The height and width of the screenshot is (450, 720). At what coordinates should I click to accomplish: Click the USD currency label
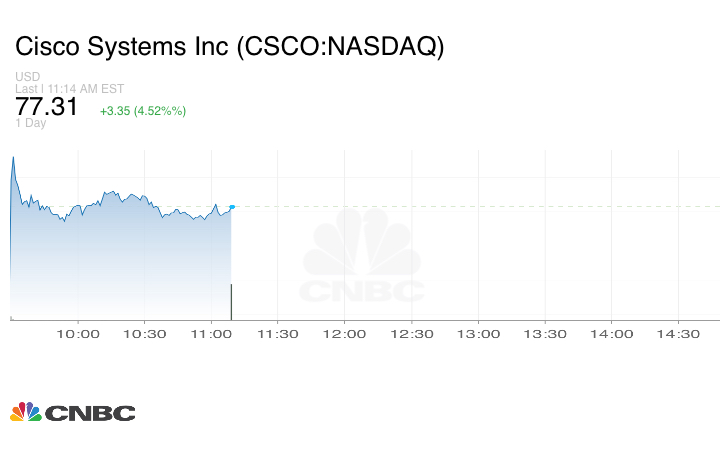(x=28, y=77)
